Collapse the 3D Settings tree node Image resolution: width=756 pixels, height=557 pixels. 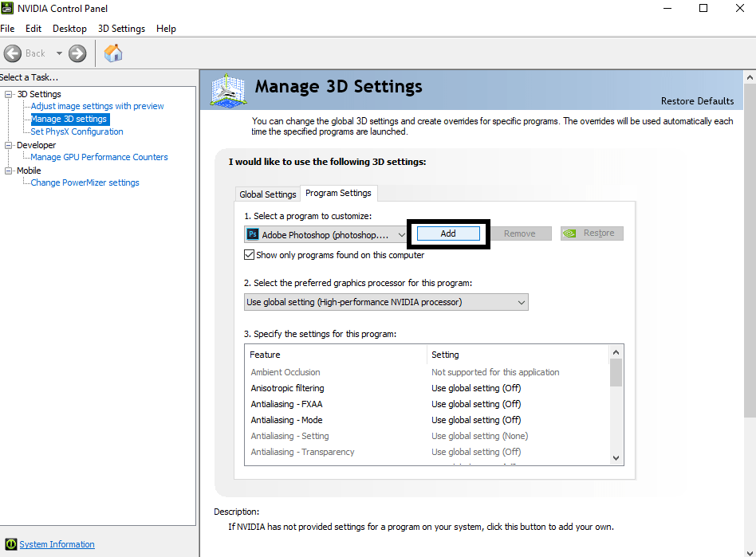click(8, 95)
